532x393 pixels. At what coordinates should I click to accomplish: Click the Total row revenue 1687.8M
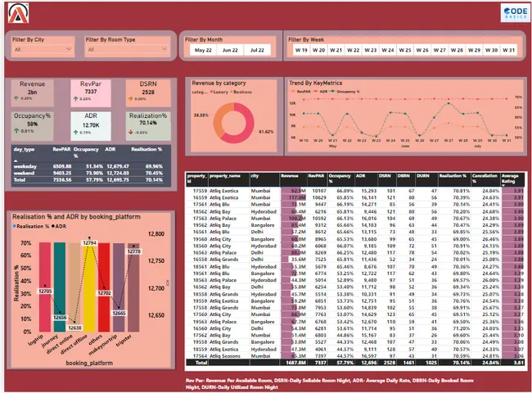[x=295, y=363]
